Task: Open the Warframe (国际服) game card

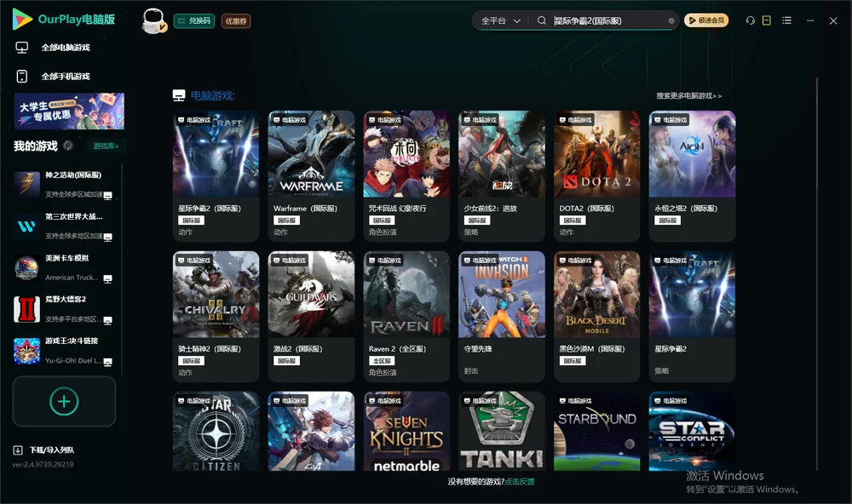Action: [x=311, y=176]
